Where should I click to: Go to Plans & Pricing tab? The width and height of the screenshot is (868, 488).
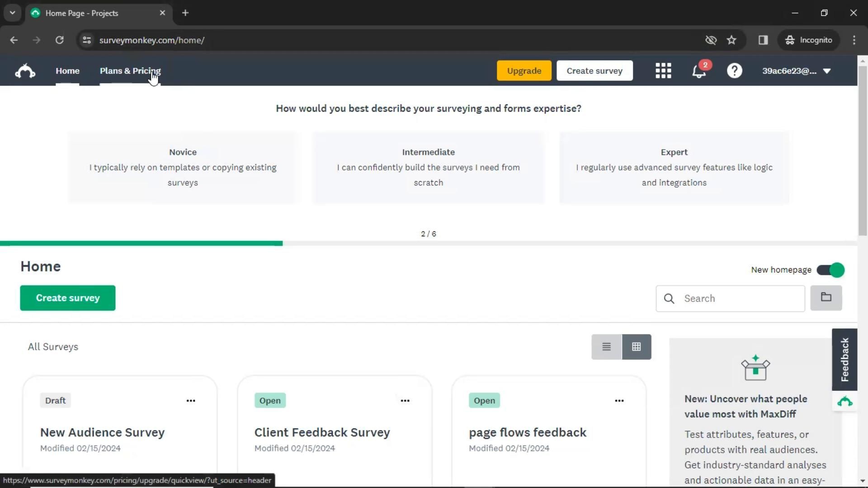[x=130, y=71]
